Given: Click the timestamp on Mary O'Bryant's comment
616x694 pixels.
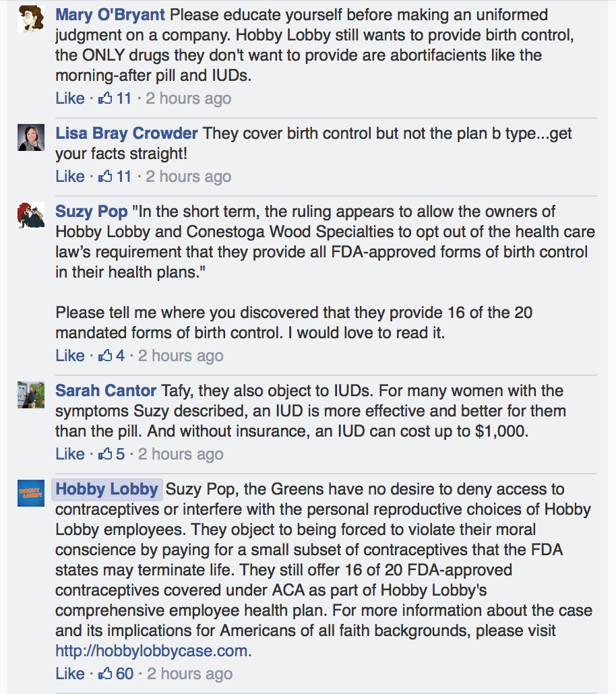Looking at the screenshot, I should (x=188, y=98).
